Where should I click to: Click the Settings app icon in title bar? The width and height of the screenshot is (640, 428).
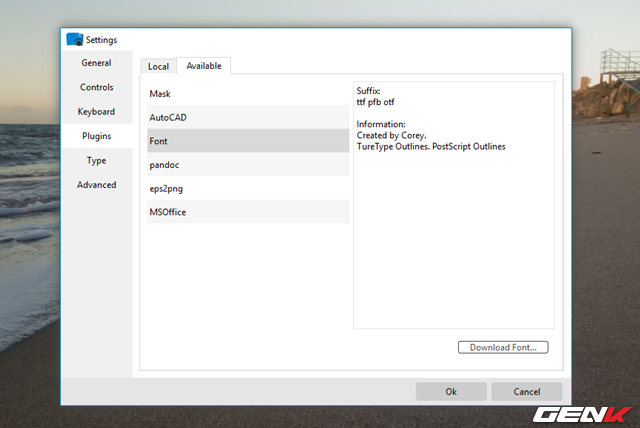click(74, 40)
